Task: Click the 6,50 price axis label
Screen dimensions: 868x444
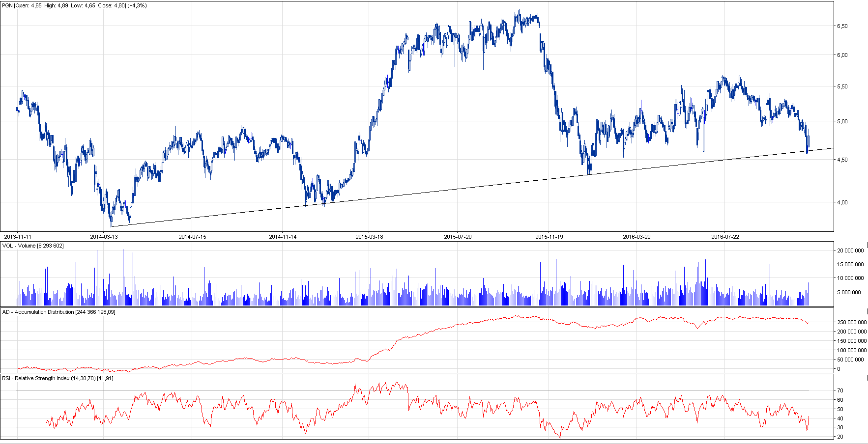Action: point(842,27)
